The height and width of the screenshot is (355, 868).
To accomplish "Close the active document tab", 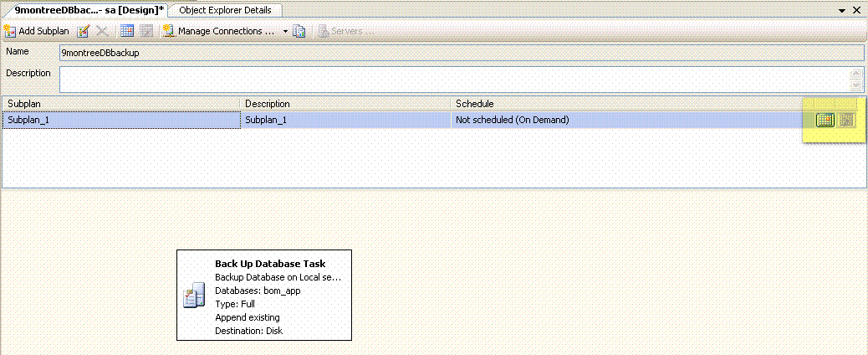I will [x=857, y=11].
